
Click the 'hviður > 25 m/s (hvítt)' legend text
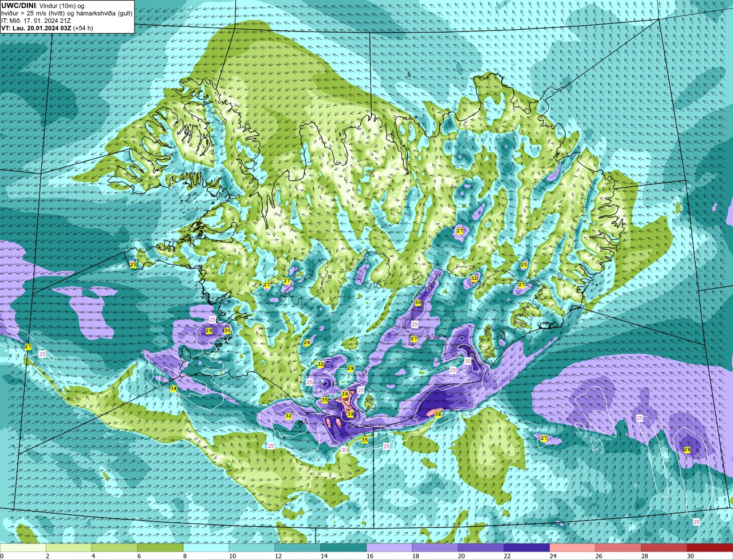click(x=34, y=13)
